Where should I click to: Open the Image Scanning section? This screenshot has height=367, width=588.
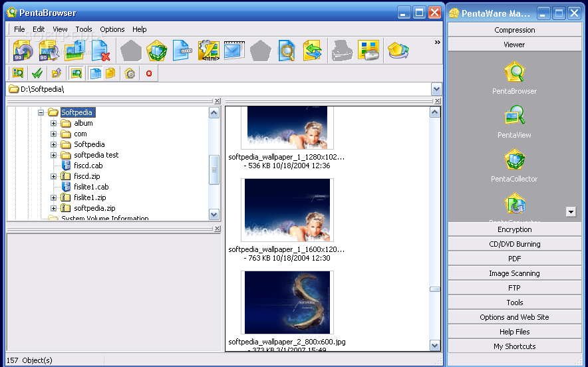(515, 273)
